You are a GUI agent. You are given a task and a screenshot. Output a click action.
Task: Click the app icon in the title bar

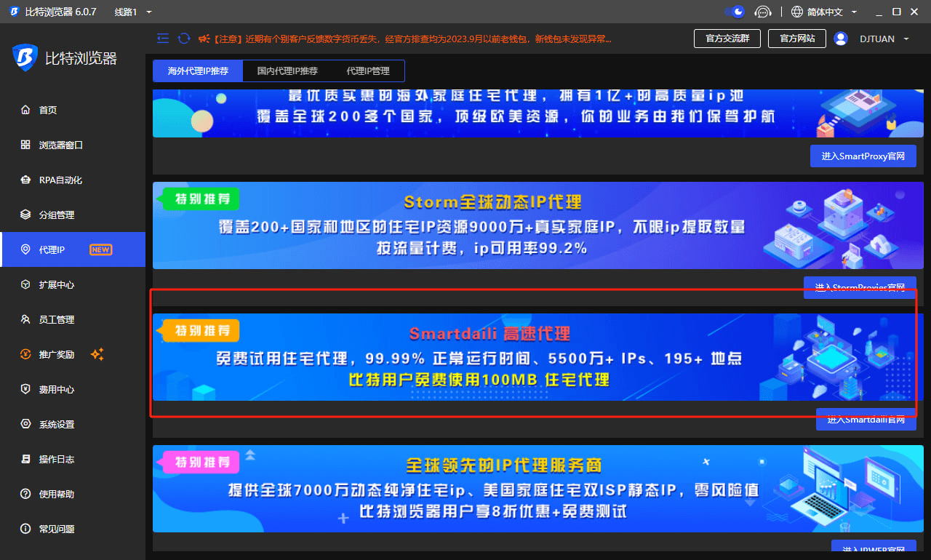(x=14, y=12)
